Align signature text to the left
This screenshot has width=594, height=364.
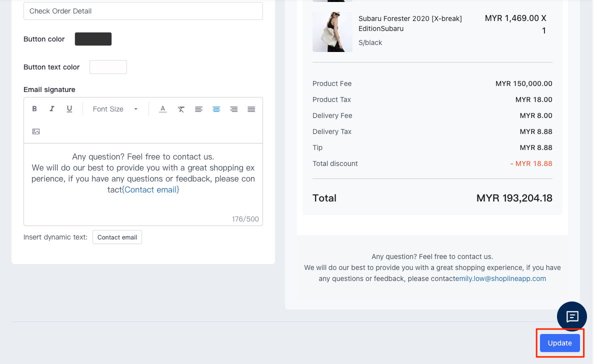(x=198, y=109)
